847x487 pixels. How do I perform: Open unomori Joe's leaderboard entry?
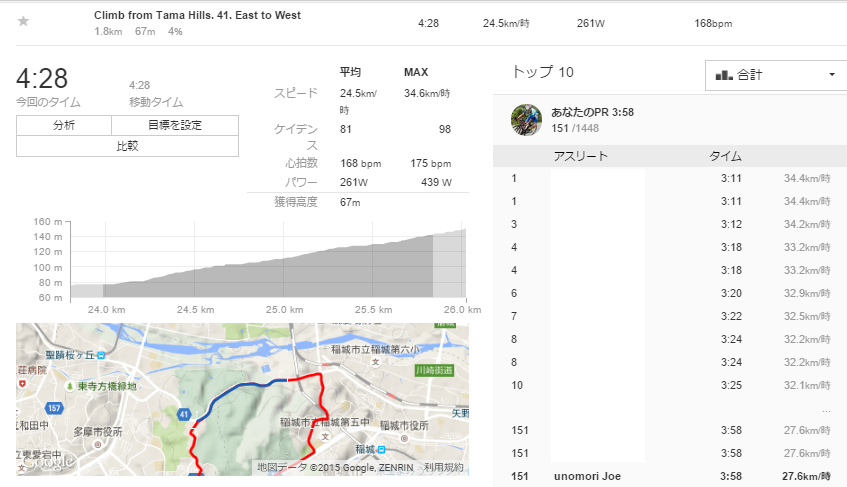(586, 476)
